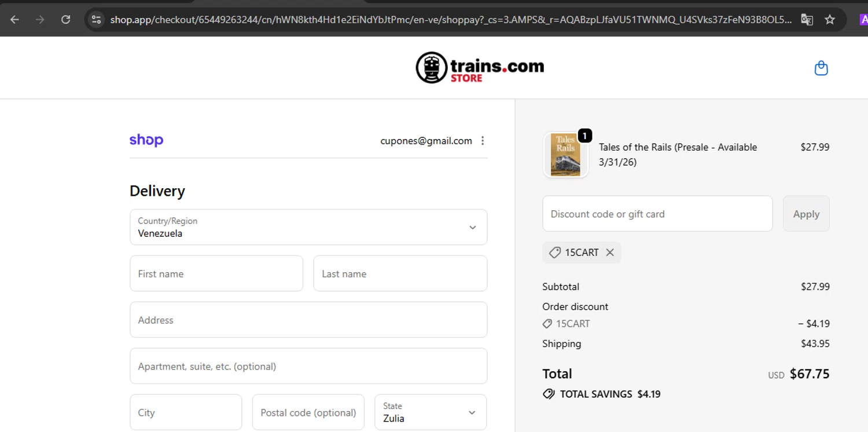Go back with the browser back arrow

14,20
